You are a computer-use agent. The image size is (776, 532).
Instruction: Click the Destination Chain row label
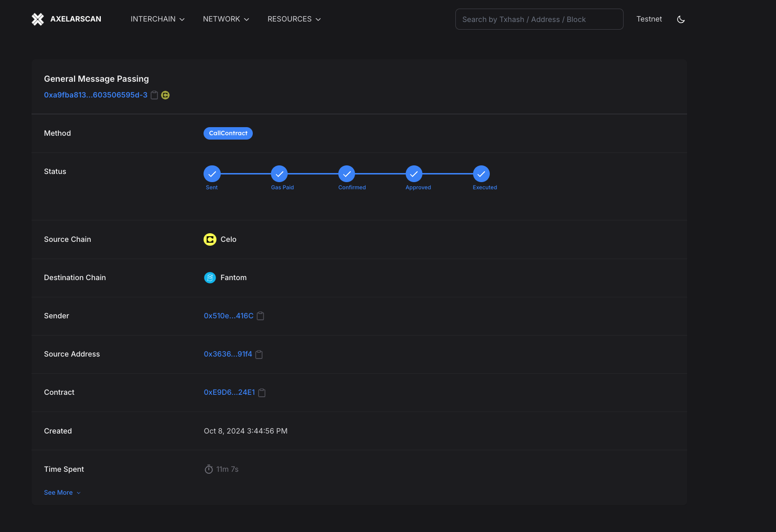[x=75, y=278]
